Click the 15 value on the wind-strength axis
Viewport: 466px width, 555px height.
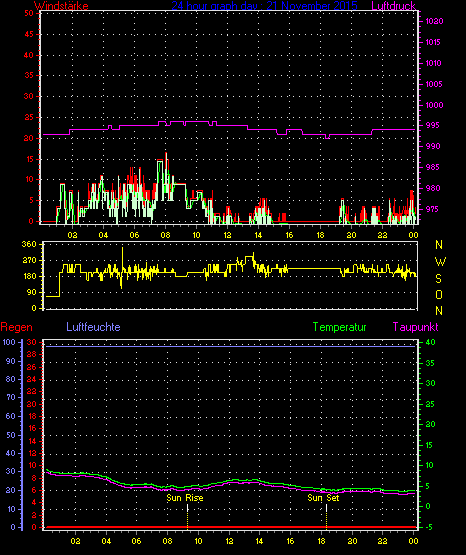point(29,159)
